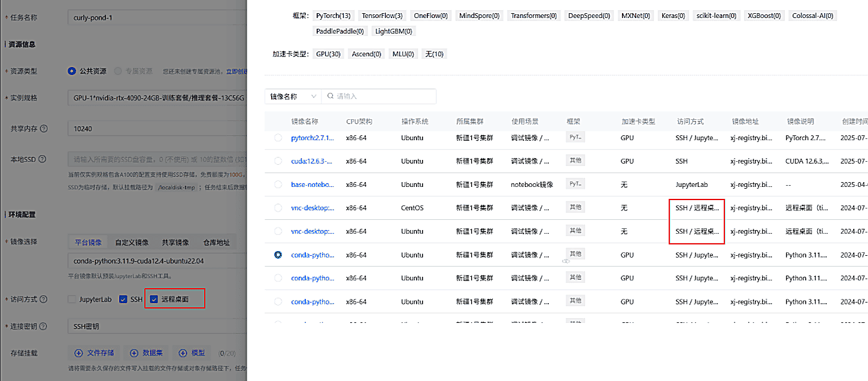Viewport: 868px width, 381px height.
Task: Select the 公共资源 resource type radio
Action: pos(72,71)
